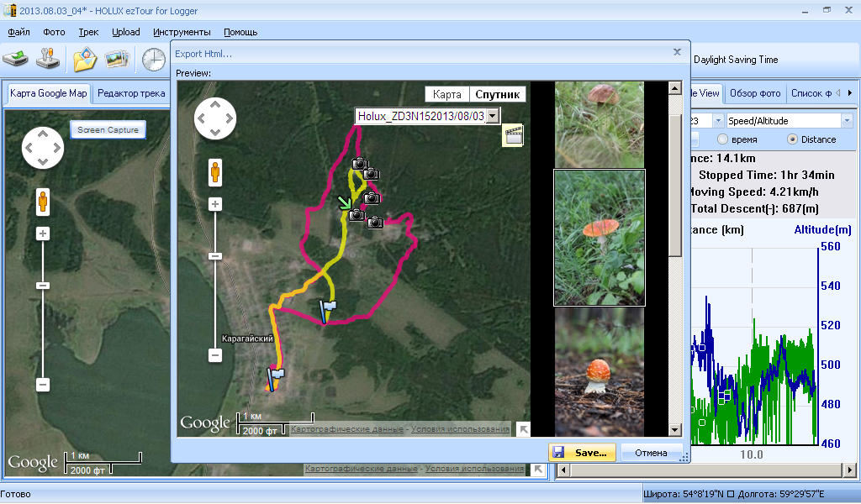Image resolution: width=861 pixels, height=504 pixels.
Task: Select the red mushroom on soil thumbnail
Action: pyautogui.click(x=599, y=372)
